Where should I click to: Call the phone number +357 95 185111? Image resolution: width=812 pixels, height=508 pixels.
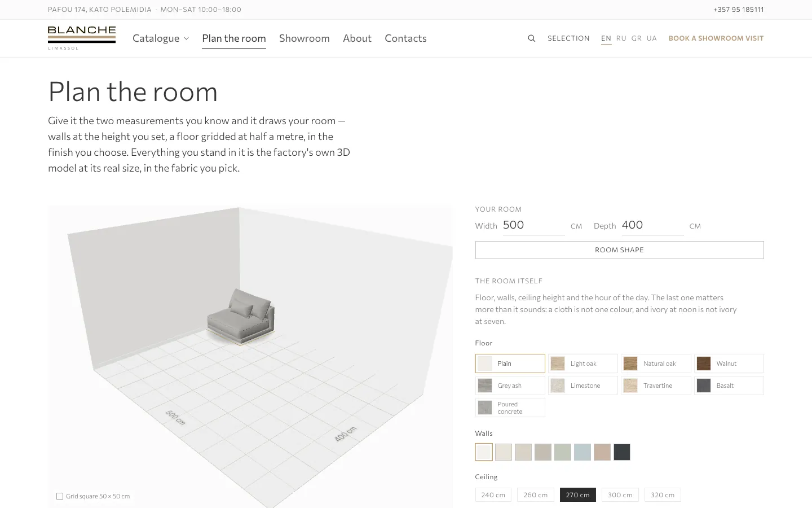[x=739, y=10]
